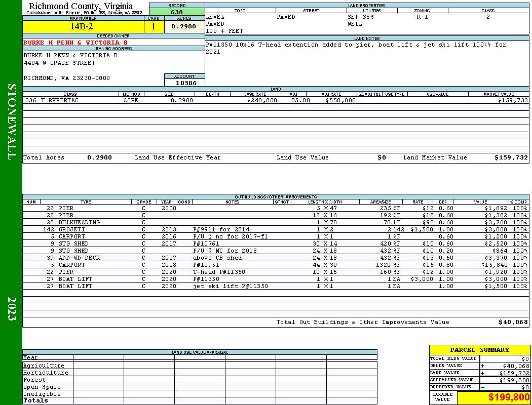Click the Open Space row label
This screenshot has width=532, height=405.
tap(42, 387)
